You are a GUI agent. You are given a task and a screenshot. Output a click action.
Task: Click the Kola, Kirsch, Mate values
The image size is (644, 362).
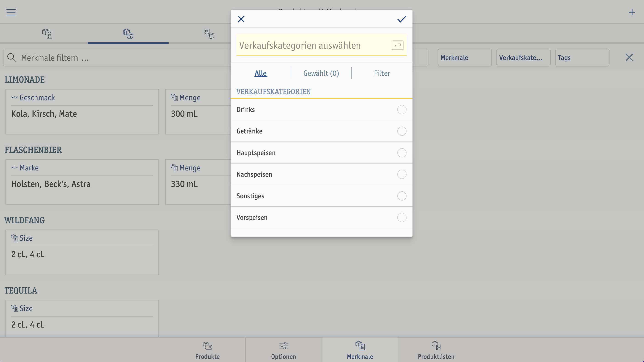point(44,114)
